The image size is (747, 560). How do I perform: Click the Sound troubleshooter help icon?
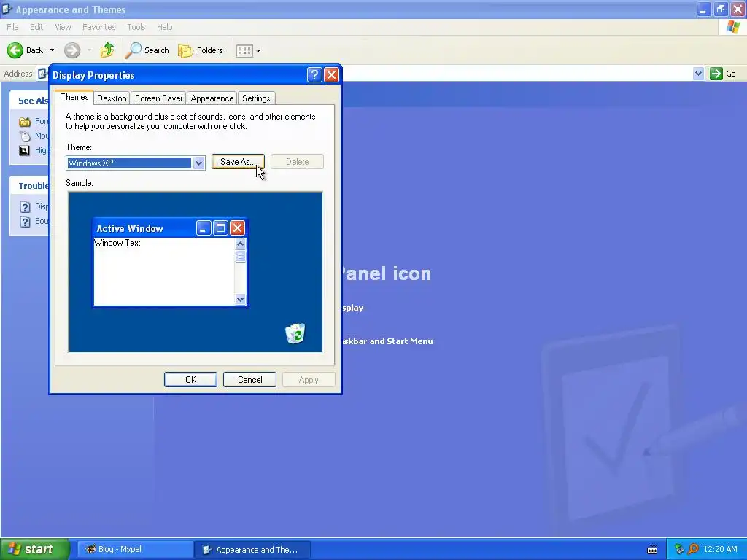(x=26, y=222)
